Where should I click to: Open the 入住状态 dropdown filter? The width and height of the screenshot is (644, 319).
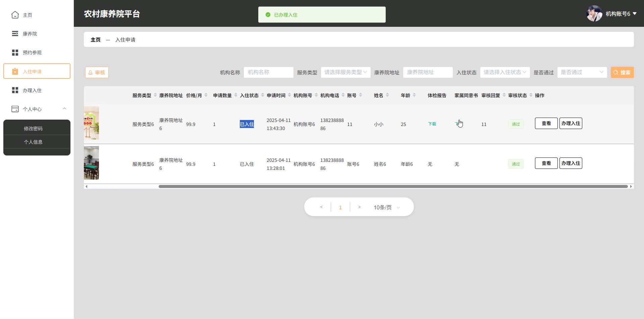pos(505,72)
